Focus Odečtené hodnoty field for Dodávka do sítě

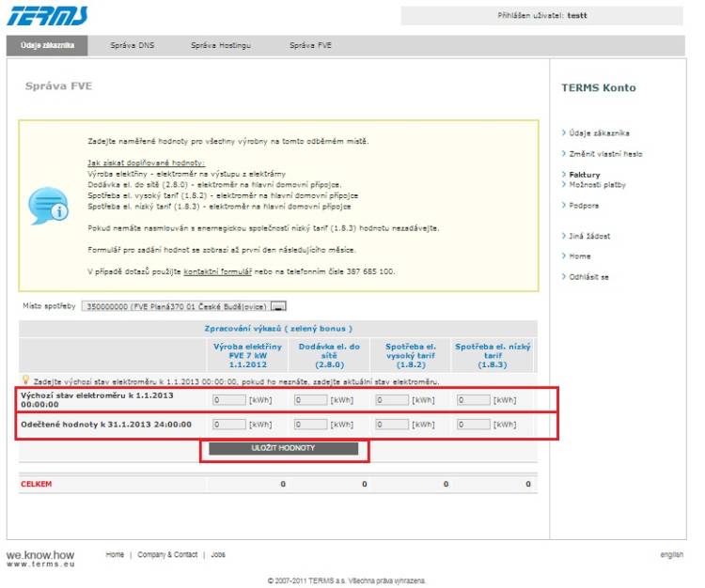[x=310, y=424]
